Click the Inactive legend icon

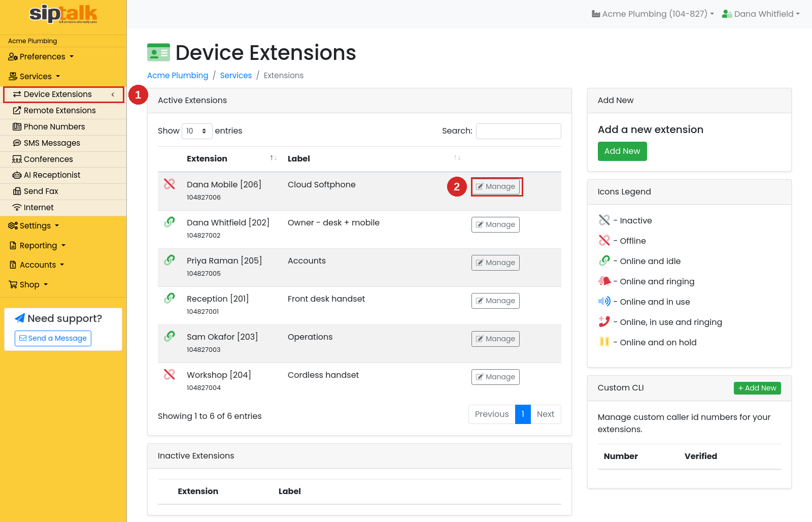[604, 220]
